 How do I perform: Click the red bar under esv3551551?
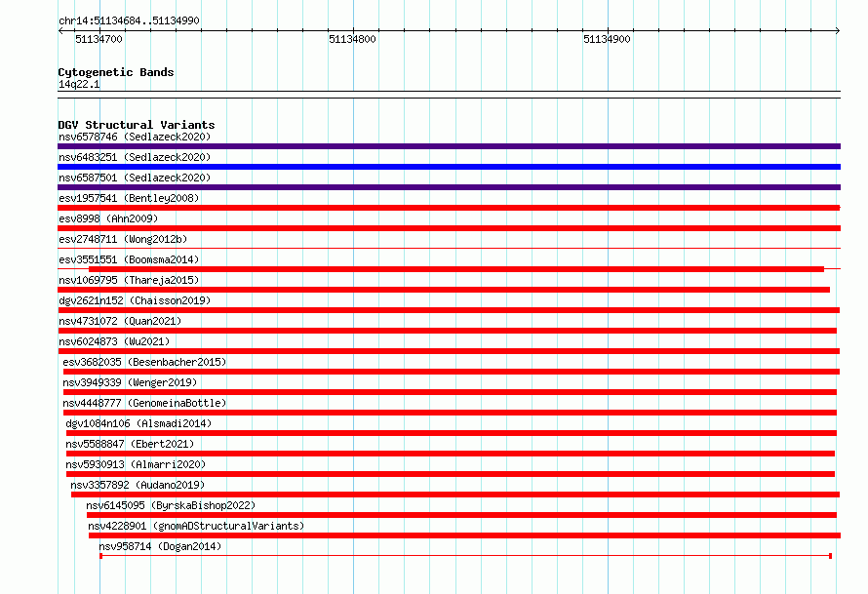tap(456, 269)
